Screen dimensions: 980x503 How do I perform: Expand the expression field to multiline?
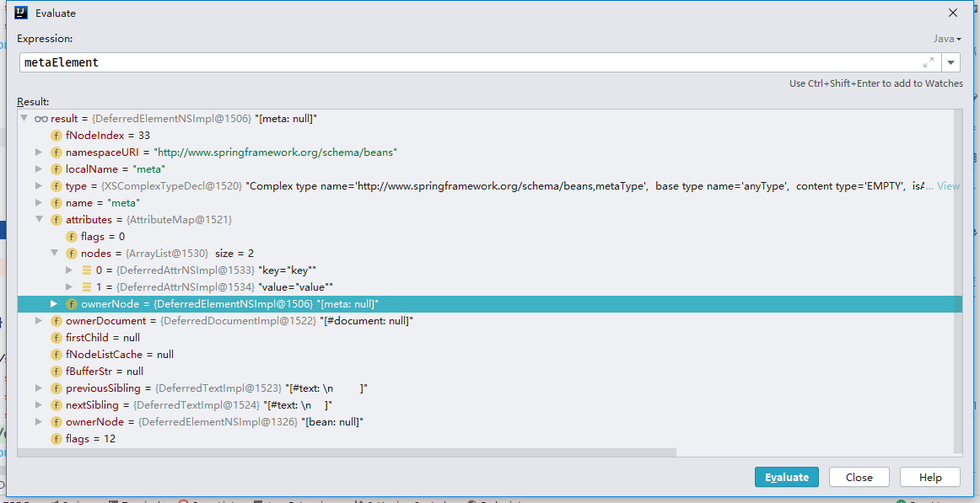(x=928, y=62)
